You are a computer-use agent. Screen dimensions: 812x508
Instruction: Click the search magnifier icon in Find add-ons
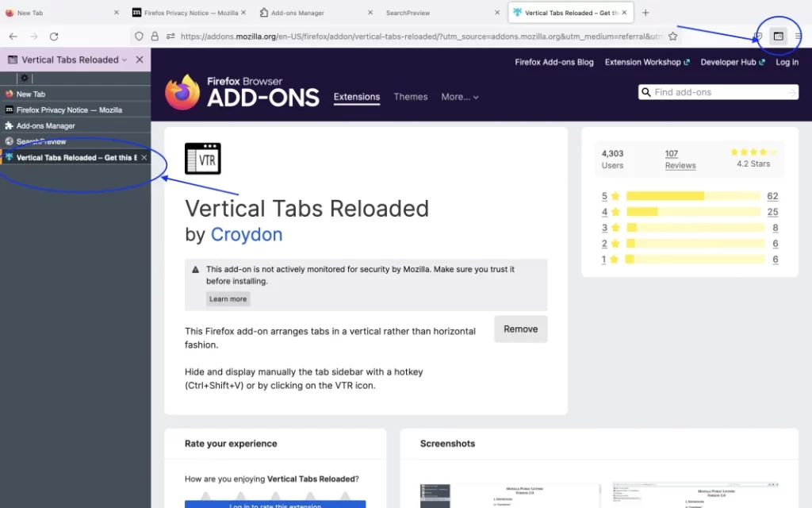(645, 92)
